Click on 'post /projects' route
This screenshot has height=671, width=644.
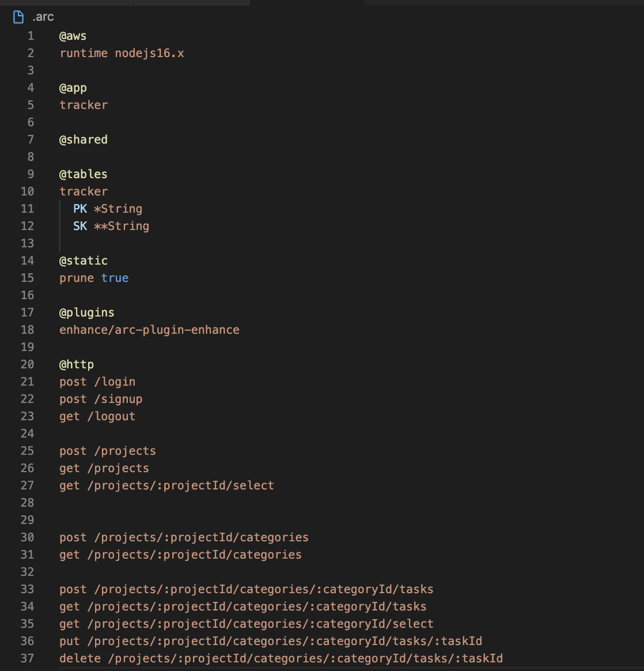(108, 451)
